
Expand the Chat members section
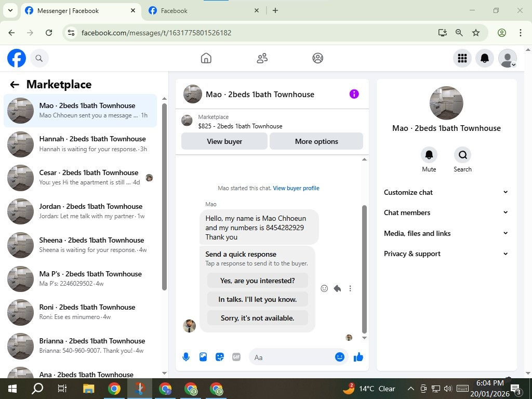pyautogui.click(x=446, y=212)
